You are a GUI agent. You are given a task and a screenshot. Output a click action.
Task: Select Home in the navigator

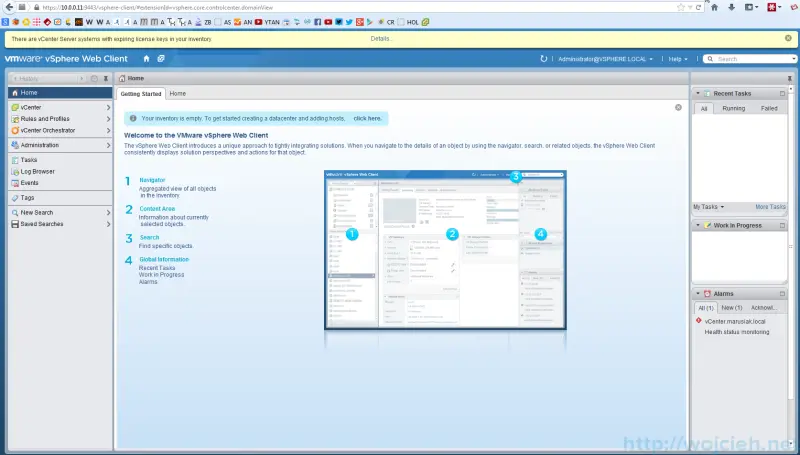60,93
